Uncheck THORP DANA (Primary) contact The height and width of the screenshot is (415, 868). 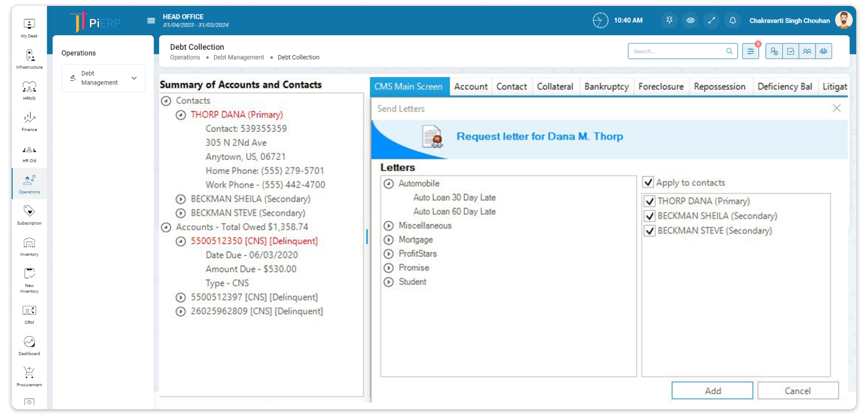pos(650,201)
